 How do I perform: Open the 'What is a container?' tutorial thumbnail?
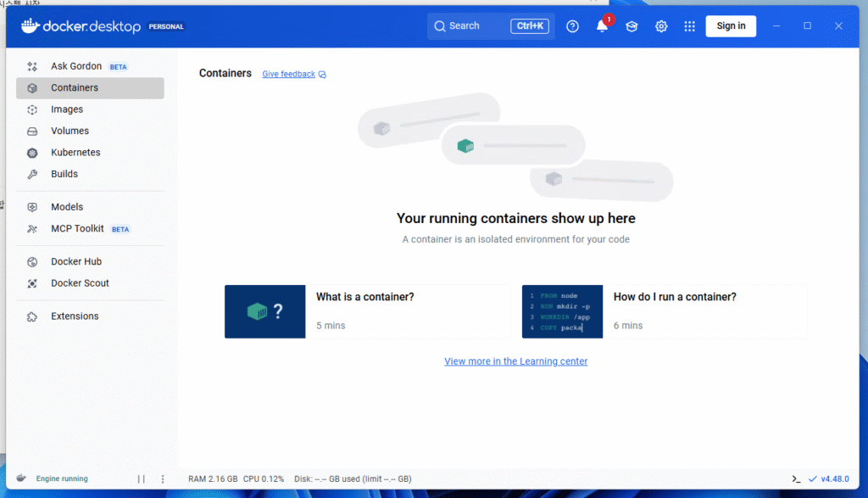[264, 311]
